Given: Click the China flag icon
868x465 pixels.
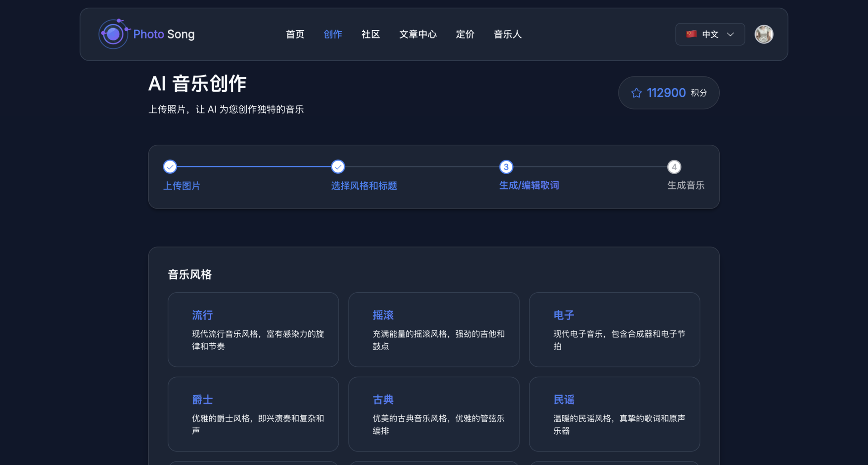Looking at the screenshot, I should click(691, 34).
